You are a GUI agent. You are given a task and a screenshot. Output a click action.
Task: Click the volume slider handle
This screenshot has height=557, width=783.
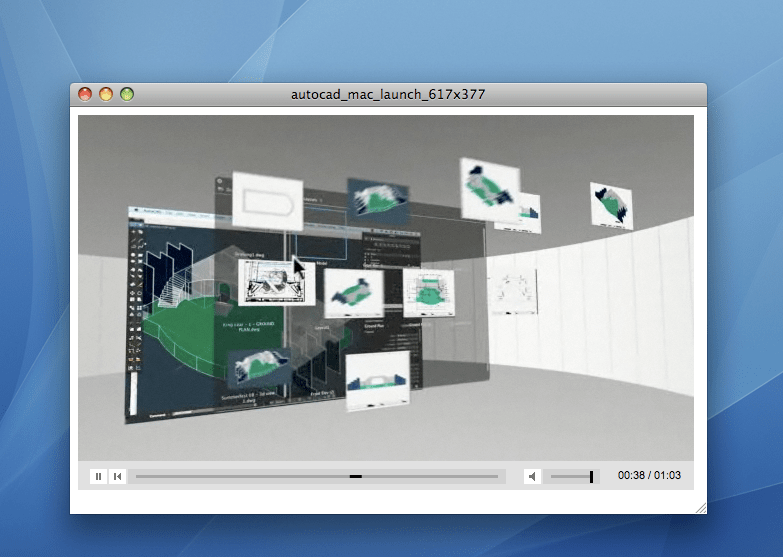coord(591,476)
